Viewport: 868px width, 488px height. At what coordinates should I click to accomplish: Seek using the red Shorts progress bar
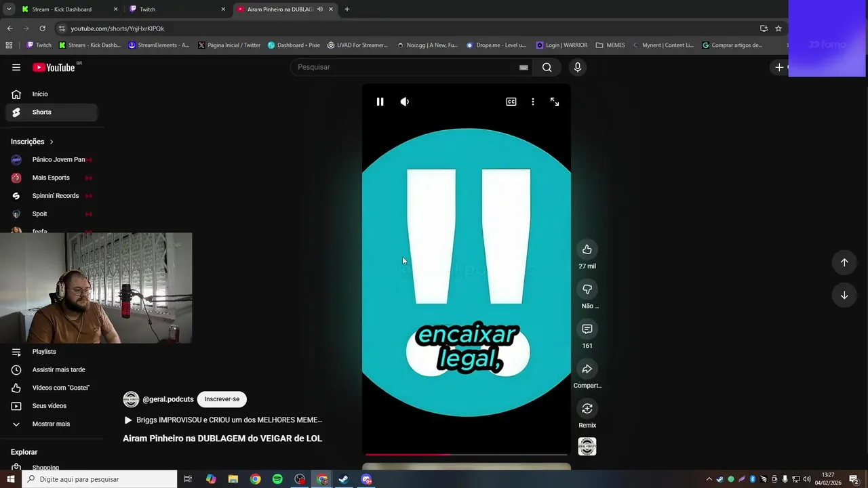click(x=467, y=455)
